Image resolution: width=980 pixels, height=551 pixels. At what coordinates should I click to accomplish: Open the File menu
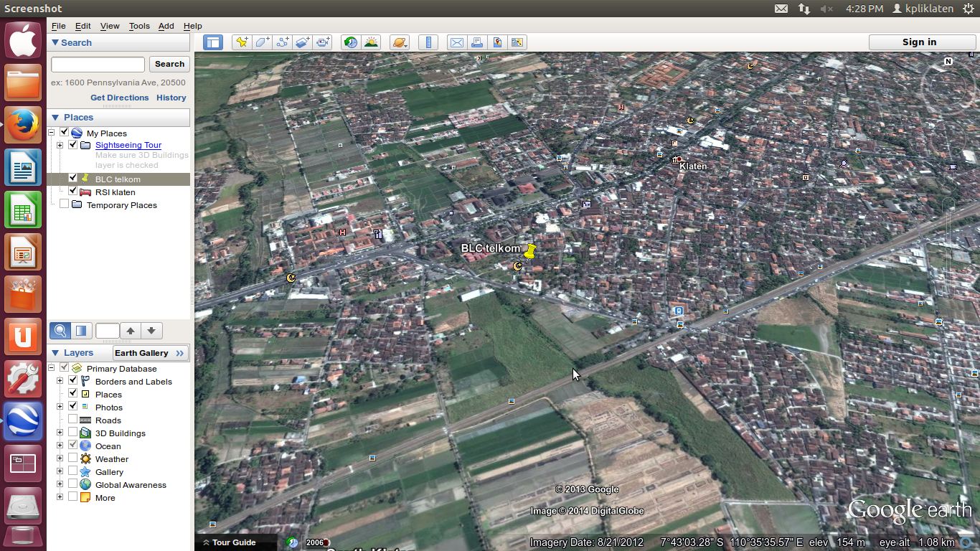click(x=59, y=26)
